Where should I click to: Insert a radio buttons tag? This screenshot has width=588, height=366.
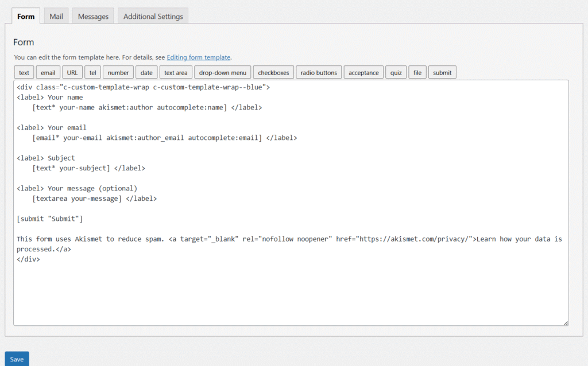point(319,73)
